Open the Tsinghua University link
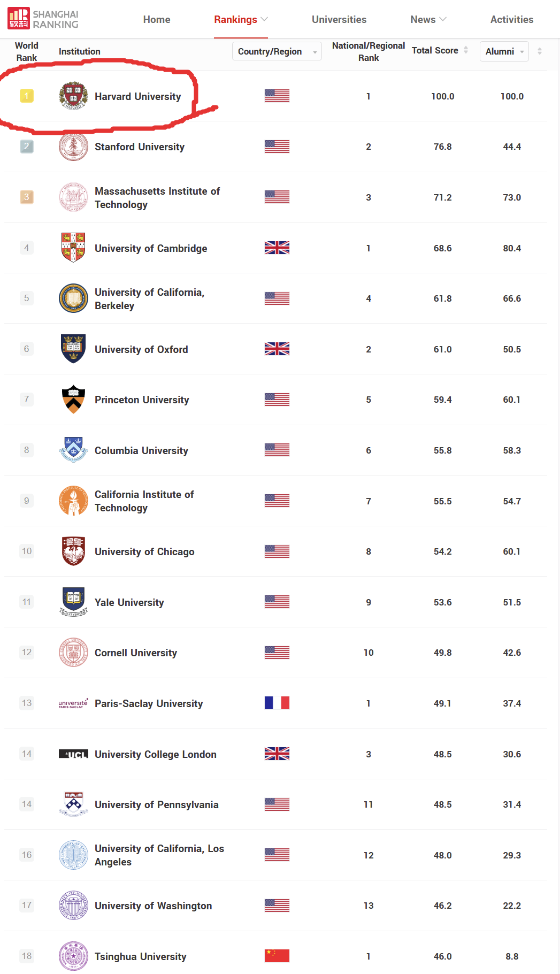This screenshot has height=974, width=560. [141, 957]
